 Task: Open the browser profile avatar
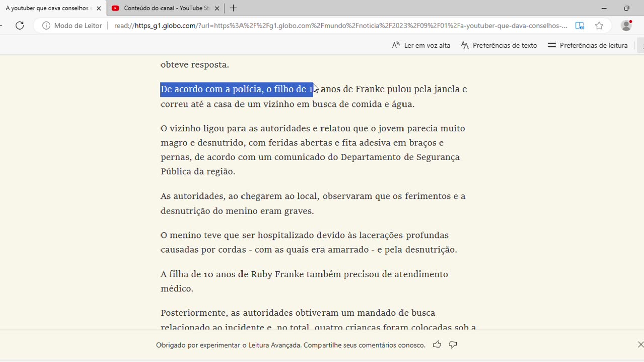(x=626, y=25)
